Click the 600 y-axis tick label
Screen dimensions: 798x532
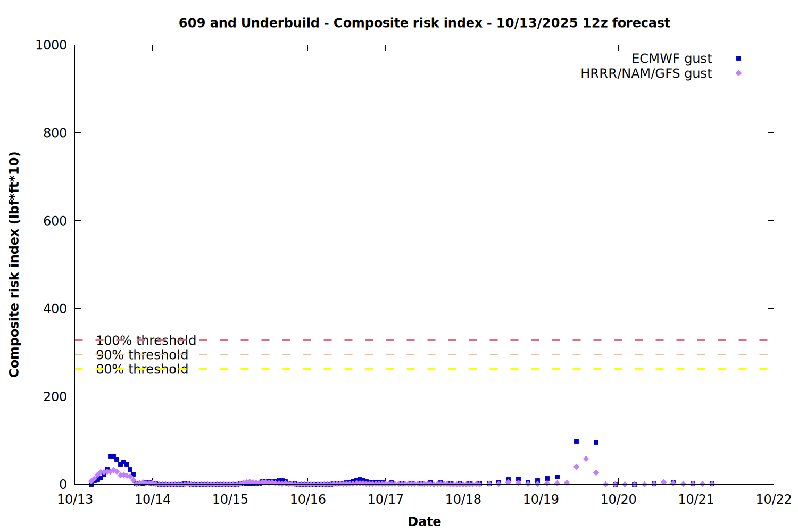(55, 221)
